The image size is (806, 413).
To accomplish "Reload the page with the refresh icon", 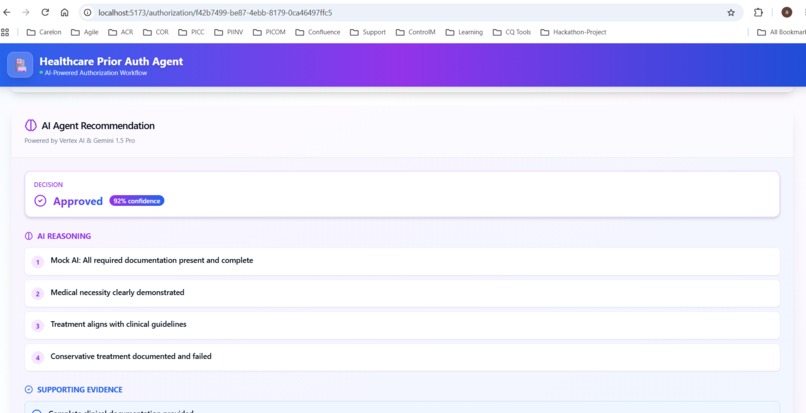I will tap(45, 12).
